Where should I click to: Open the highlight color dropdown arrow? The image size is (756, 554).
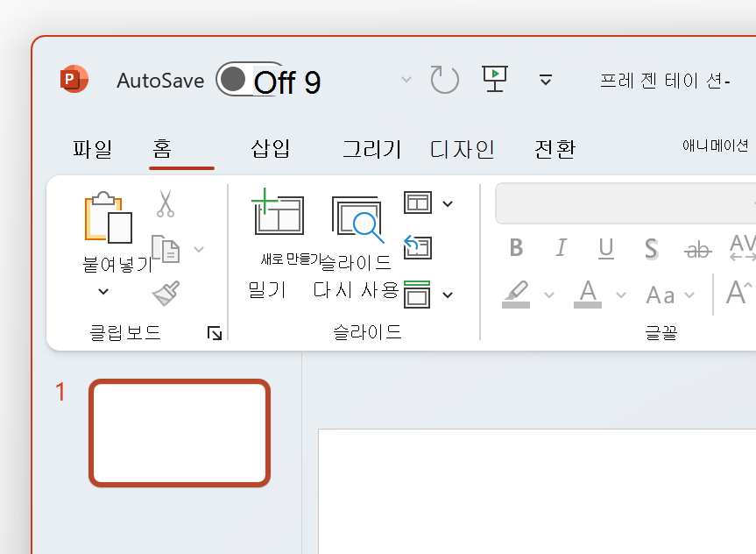pyautogui.click(x=549, y=295)
